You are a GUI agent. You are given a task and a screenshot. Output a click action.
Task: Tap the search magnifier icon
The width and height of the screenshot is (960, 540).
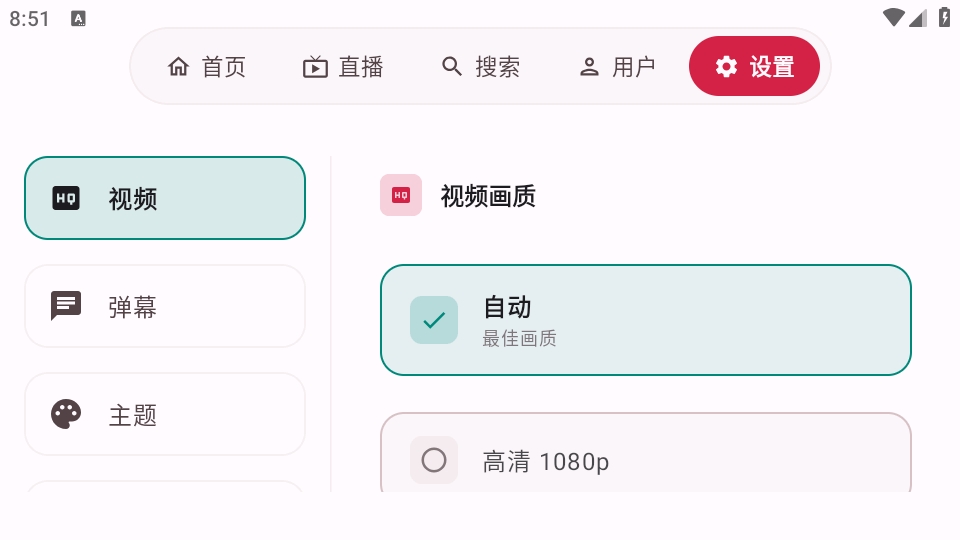click(x=452, y=67)
